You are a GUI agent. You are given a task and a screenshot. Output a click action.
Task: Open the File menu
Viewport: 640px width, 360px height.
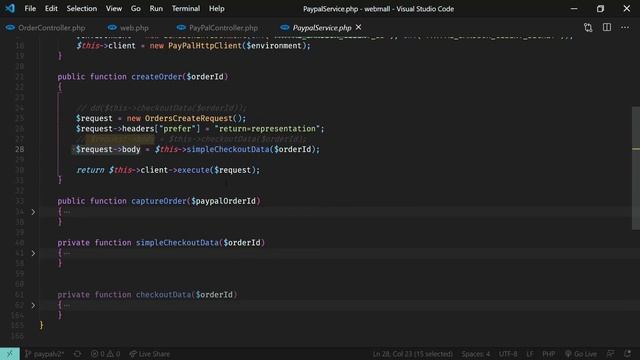(x=30, y=9)
